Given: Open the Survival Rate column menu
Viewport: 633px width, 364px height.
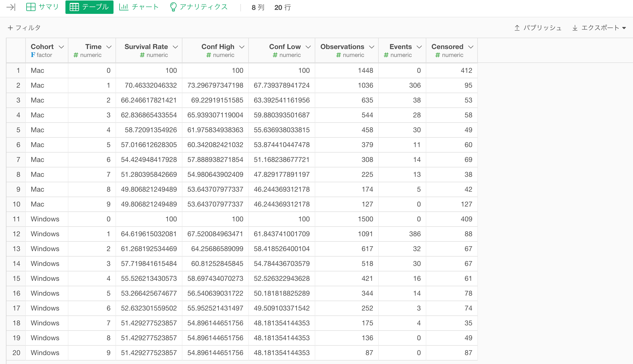Looking at the screenshot, I should [175, 47].
